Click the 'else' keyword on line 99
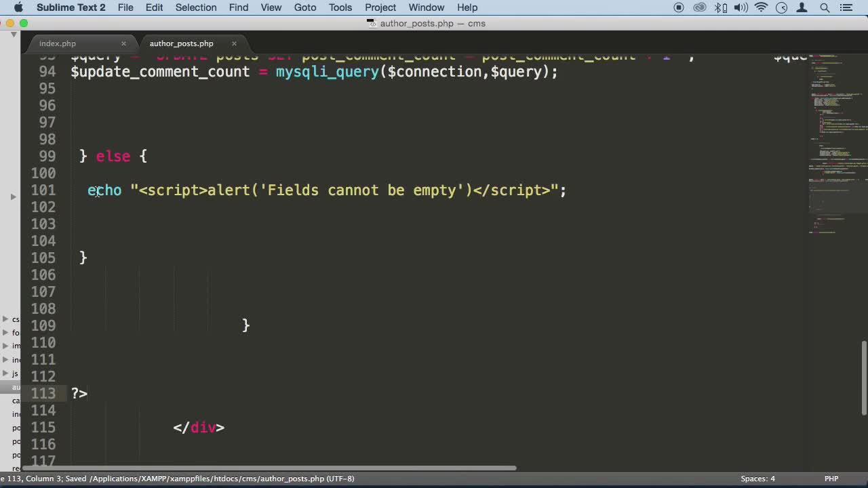Image resolution: width=868 pixels, height=488 pixels. coord(113,157)
